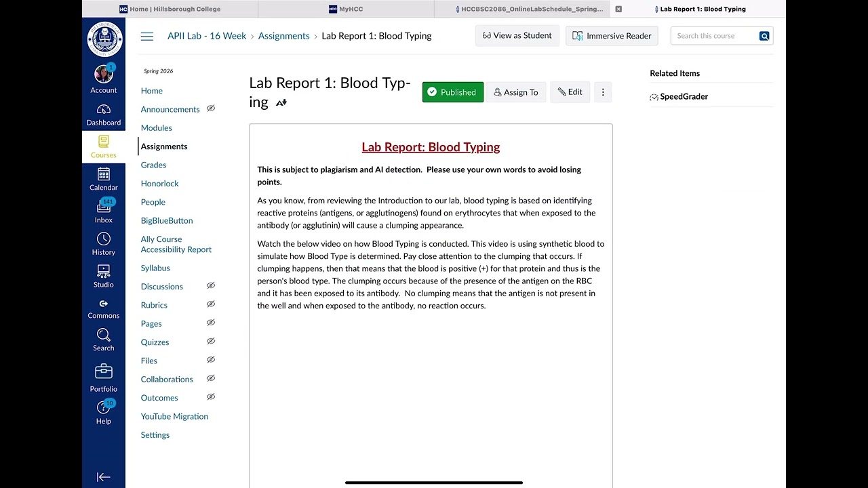Image resolution: width=868 pixels, height=488 pixels.
Task: Click the search submit magnifier button
Action: tap(764, 36)
